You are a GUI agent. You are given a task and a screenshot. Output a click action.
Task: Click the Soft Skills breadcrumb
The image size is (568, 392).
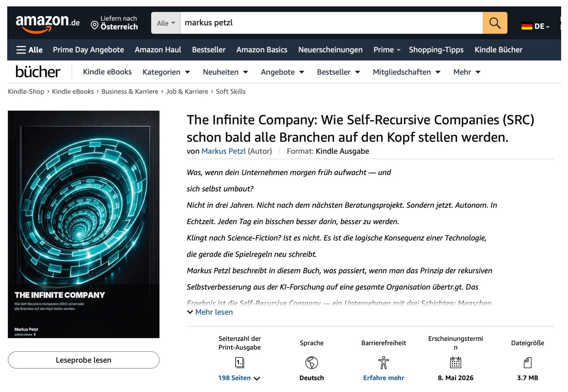(x=231, y=92)
